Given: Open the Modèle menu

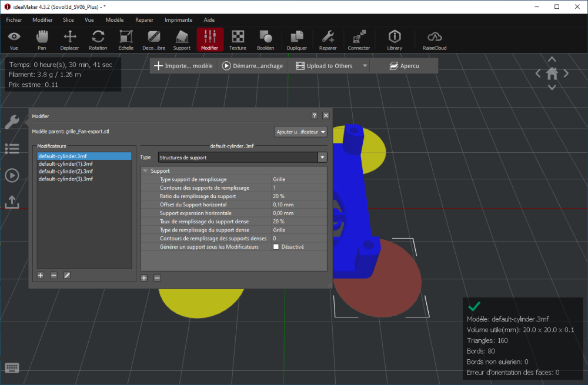Looking at the screenshot, I should (115, 20).
